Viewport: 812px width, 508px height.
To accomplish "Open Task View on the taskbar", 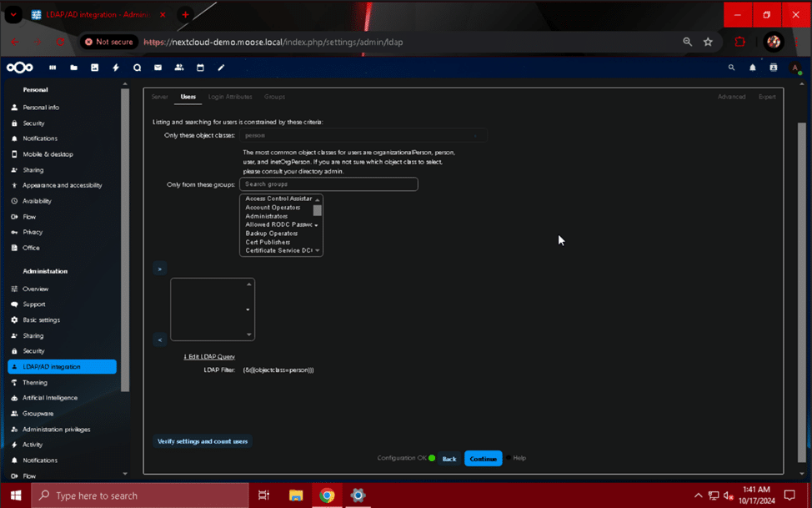I will coord(263,495).
